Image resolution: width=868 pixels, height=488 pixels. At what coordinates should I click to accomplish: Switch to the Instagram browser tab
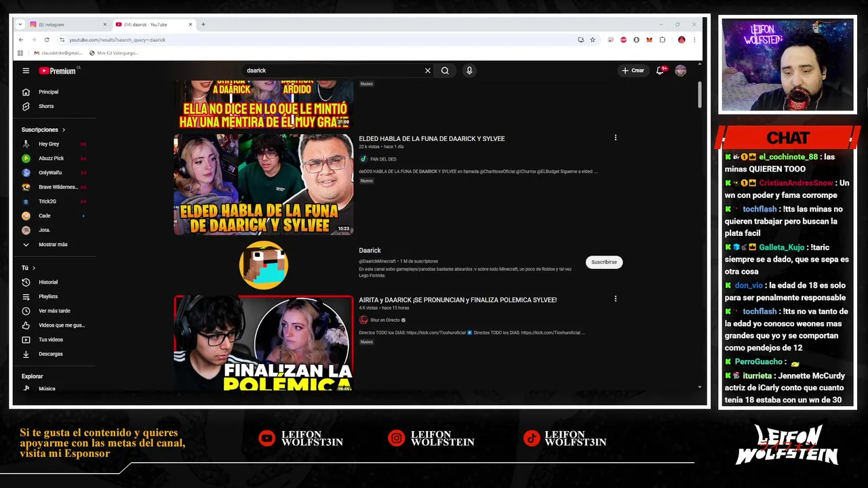pyautogui.click(x=66, y=24)
